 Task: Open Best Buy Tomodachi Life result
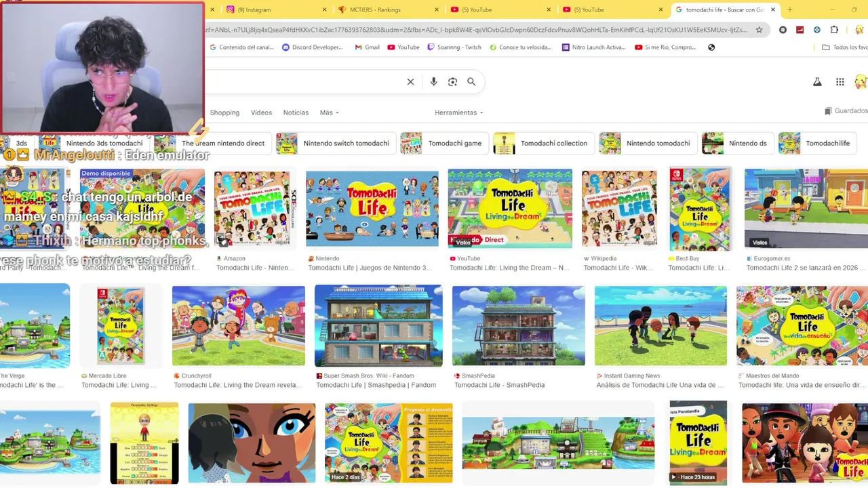coord(701,209)
